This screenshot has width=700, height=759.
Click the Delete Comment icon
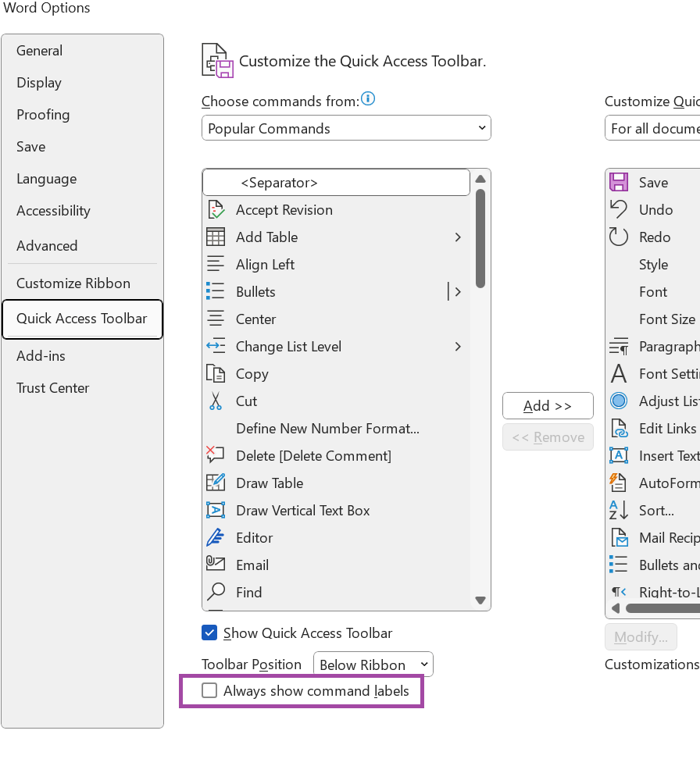click(216, 455)
